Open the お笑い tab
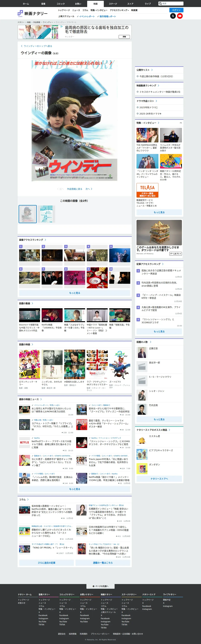This screenshot has height=644, width=201. (78, 4)
